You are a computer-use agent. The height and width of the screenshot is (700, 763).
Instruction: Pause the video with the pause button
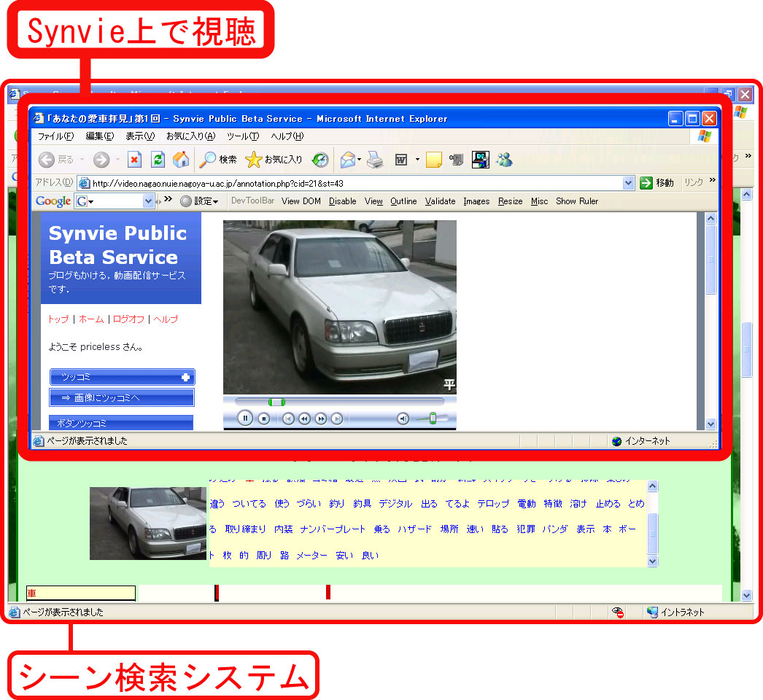[245, 418]
